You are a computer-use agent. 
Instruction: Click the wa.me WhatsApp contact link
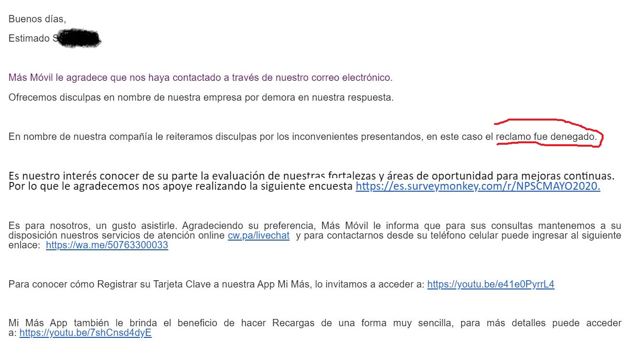(x=107, y=245)
